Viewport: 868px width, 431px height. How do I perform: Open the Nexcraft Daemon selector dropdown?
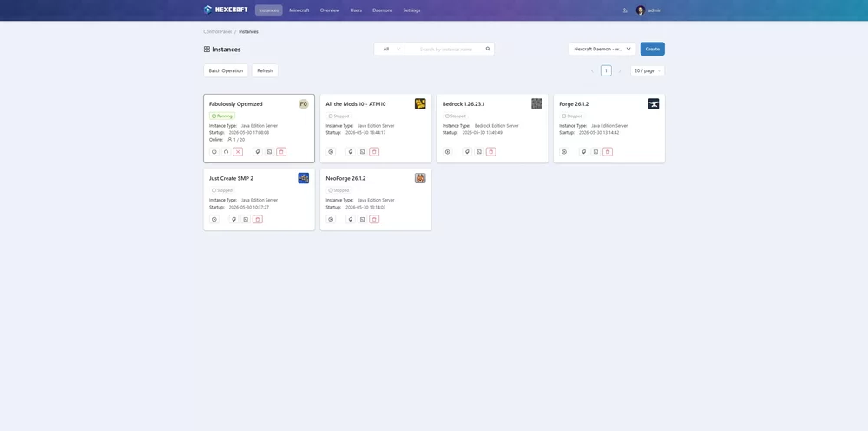(x=602, y=49)
